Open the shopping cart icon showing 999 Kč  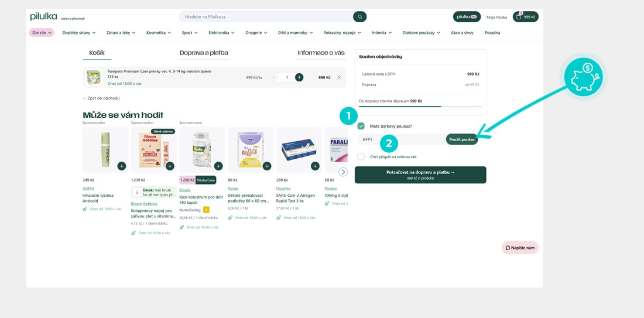(x=525, y=17)
